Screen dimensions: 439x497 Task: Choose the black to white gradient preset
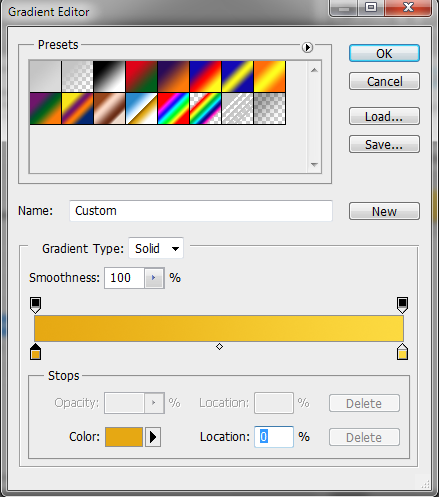109,76
